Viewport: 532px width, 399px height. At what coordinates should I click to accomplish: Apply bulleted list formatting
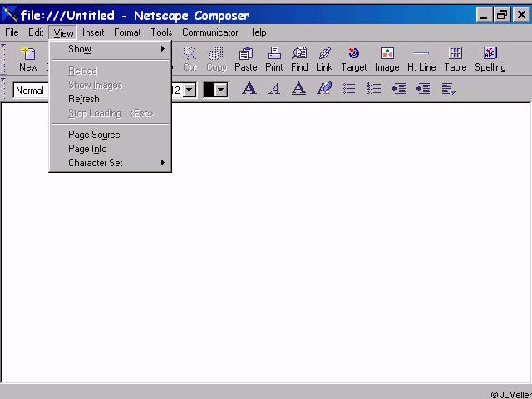click(x=349, y=89)
